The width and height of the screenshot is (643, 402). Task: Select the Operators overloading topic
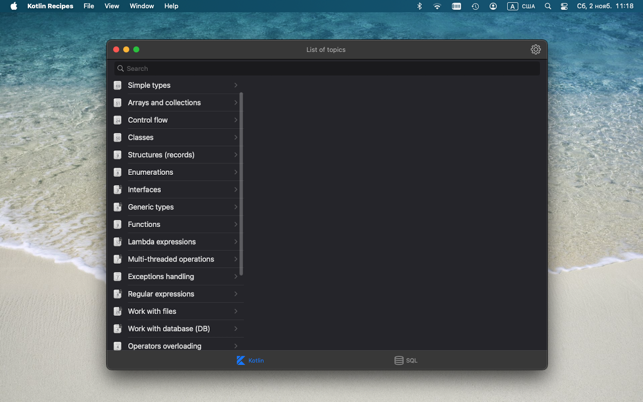coord(178,345)
